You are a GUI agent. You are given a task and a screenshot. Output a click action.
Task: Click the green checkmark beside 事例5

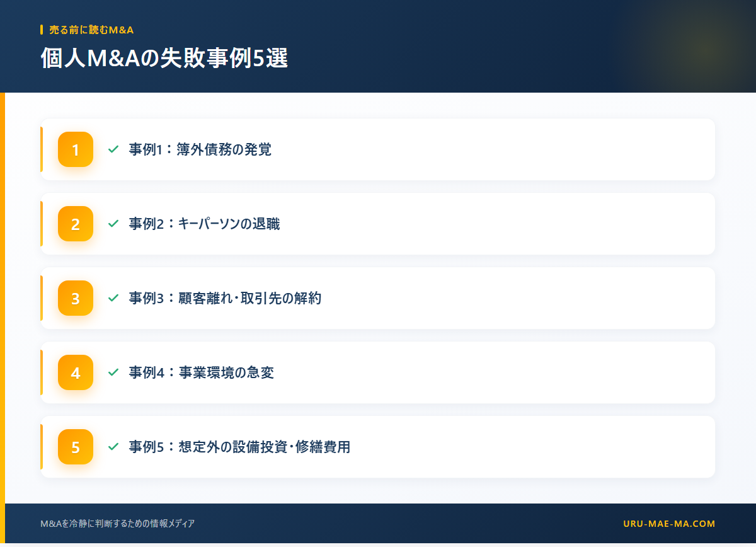[x=113, y=447]
